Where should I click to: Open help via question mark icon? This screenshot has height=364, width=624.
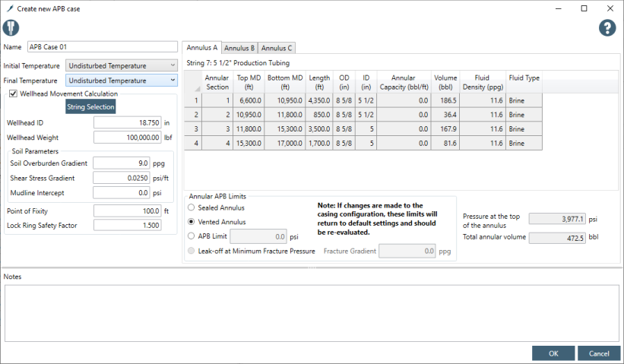coord(607,28)
